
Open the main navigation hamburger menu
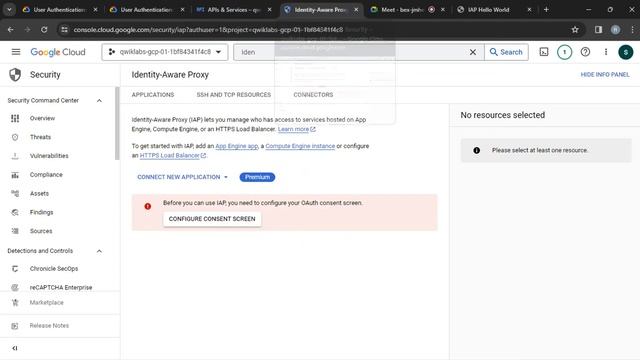[16, 52]
